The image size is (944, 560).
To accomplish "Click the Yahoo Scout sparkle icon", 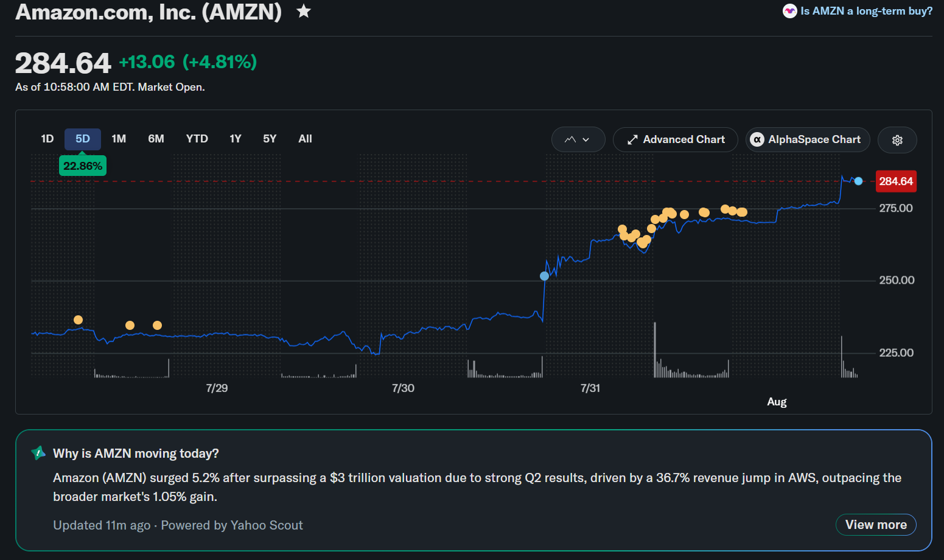I will [38, 453].
